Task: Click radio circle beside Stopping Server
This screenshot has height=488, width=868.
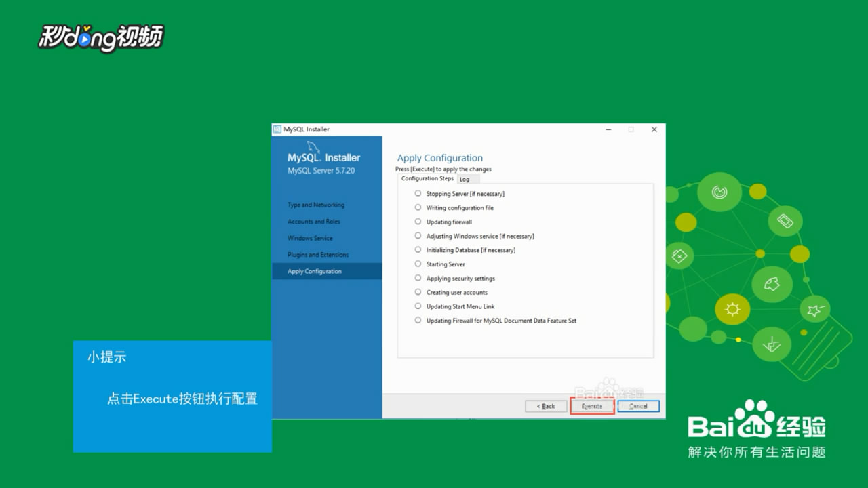Action: [418, 193]
